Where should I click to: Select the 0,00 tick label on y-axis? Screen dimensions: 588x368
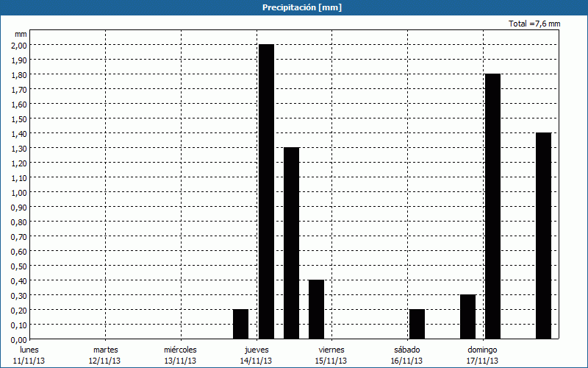coord(19,339)
